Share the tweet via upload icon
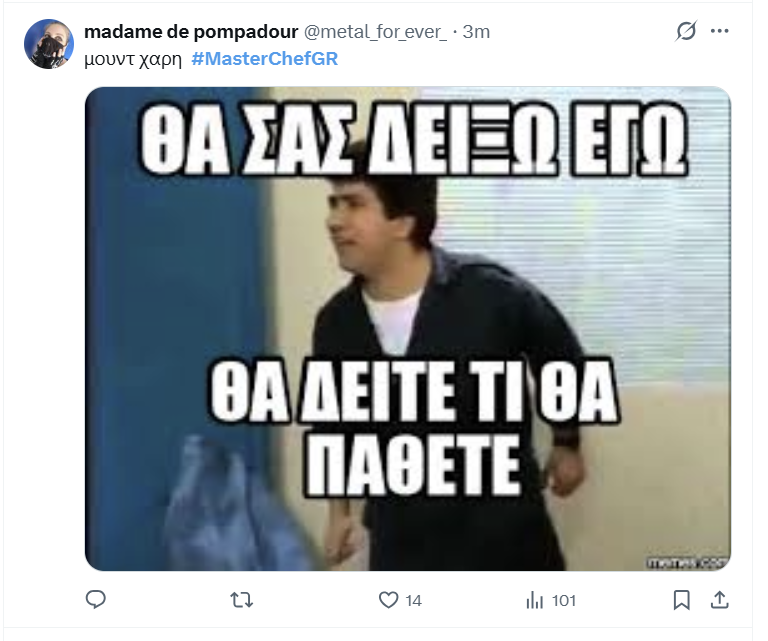This screenshot has width=768, height=641. coord(720,599)
